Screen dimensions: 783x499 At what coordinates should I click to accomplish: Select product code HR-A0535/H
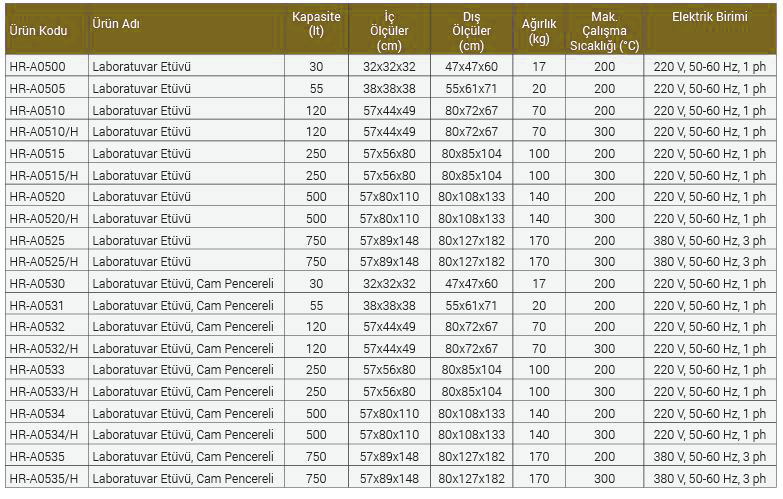tap(43, 479)
